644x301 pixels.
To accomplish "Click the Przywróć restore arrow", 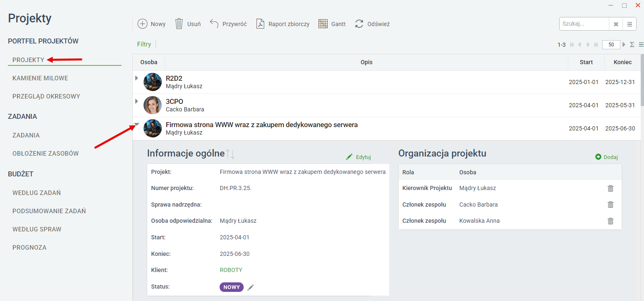I will (x=214, y=24).
